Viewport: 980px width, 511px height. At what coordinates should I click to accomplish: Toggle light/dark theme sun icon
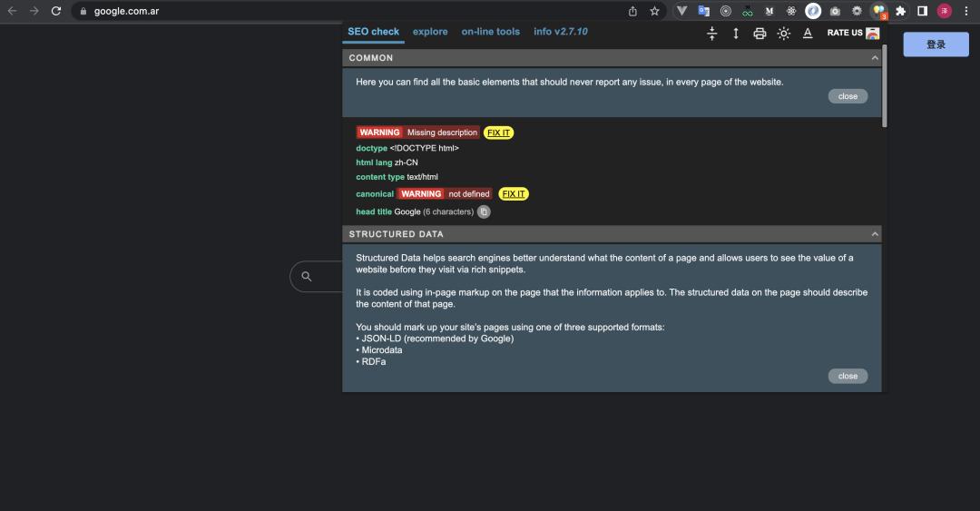783,34
